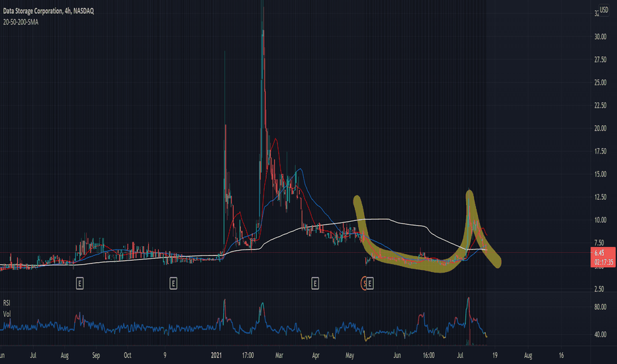Viewport: 617px width, 364px height.
Task: Click the 22.50 price axis label
Action: pyautogui.click(x=600, y=105)
